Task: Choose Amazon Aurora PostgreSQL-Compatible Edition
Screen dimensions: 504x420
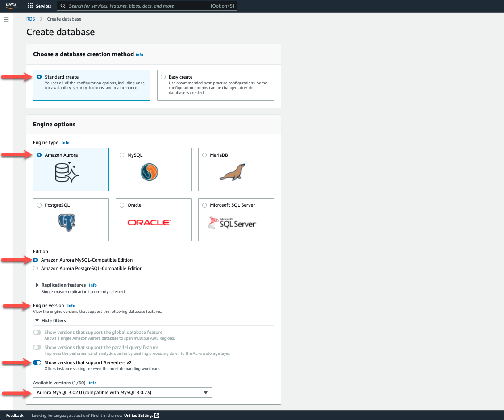Action: click(x=36, y=269)
